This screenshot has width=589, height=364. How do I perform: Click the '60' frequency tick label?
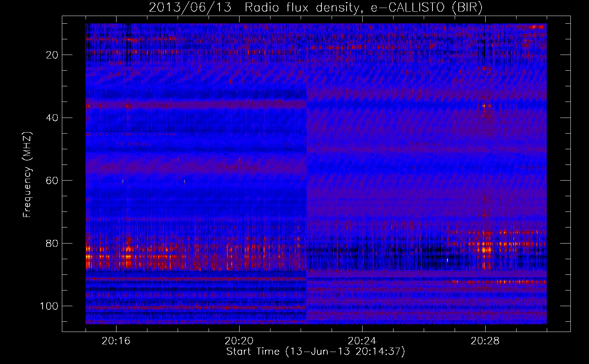click(52, 181)
